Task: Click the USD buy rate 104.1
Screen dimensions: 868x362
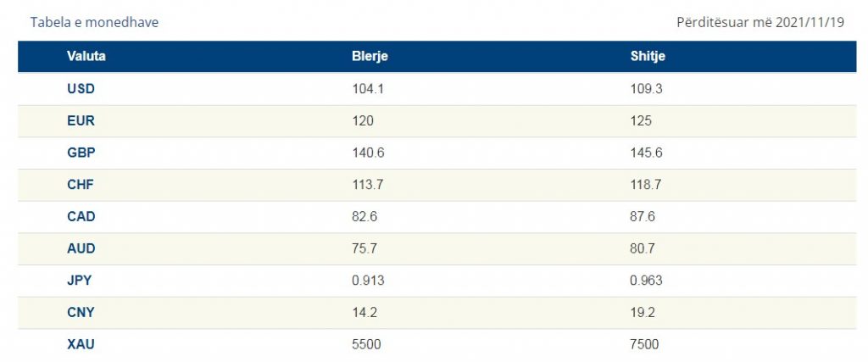Action: point(368,88)
